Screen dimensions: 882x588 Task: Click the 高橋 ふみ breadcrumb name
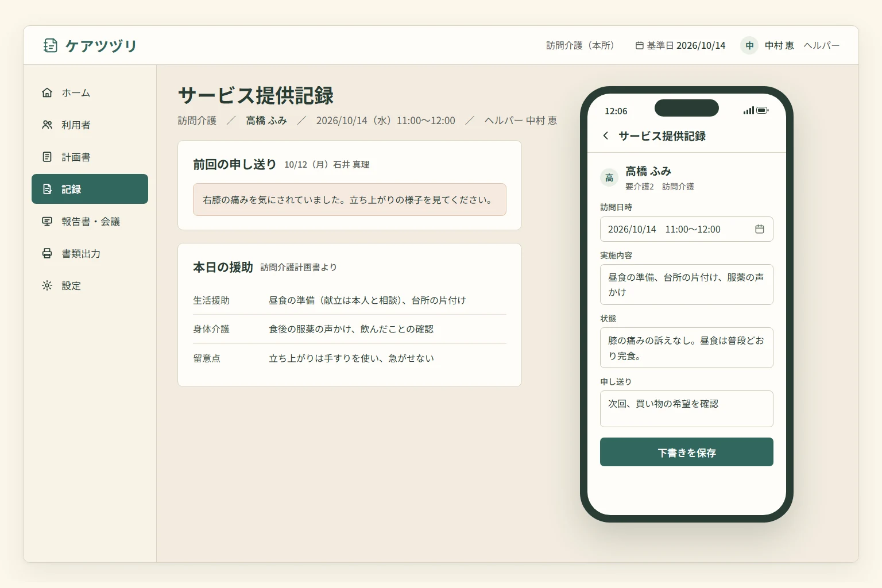point(266,121)
